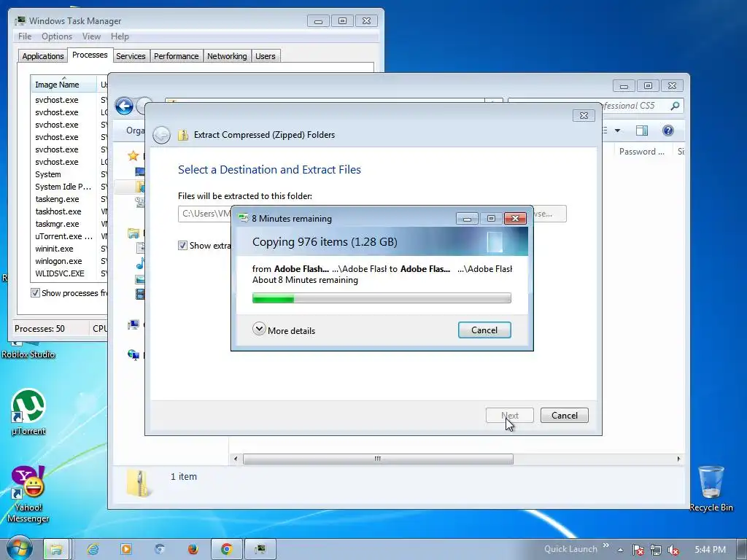Image resolution: width=747 pixels, height=560 pixels.
Task: Click Back arrow in Extract wizard
Action: coord(161,135)
